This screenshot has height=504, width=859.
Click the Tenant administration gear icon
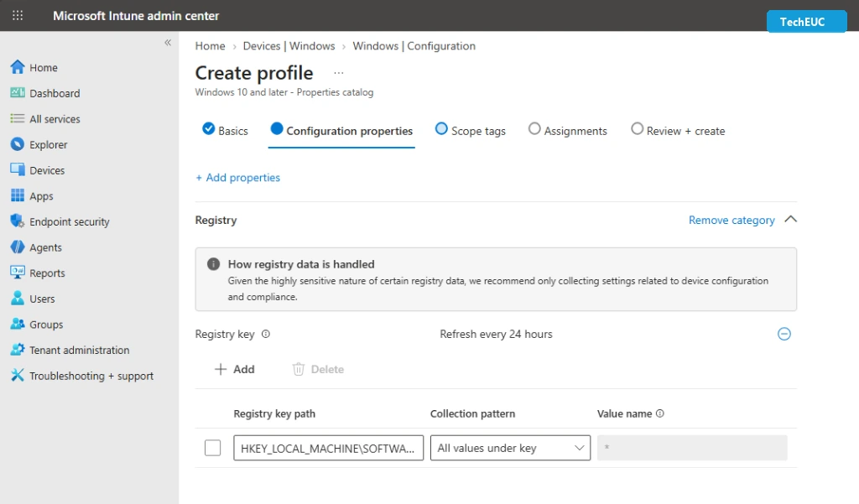18,350
